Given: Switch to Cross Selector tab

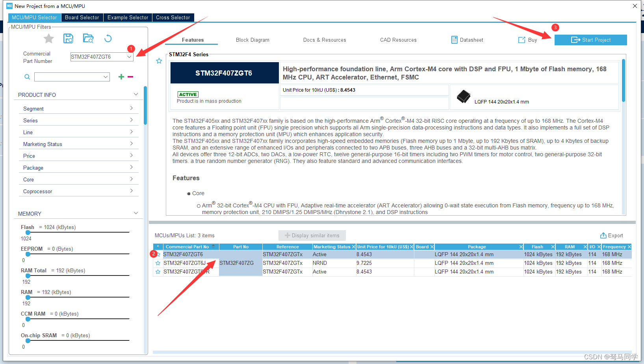Looking at the screenshot, I should click(x=173, y=17).
